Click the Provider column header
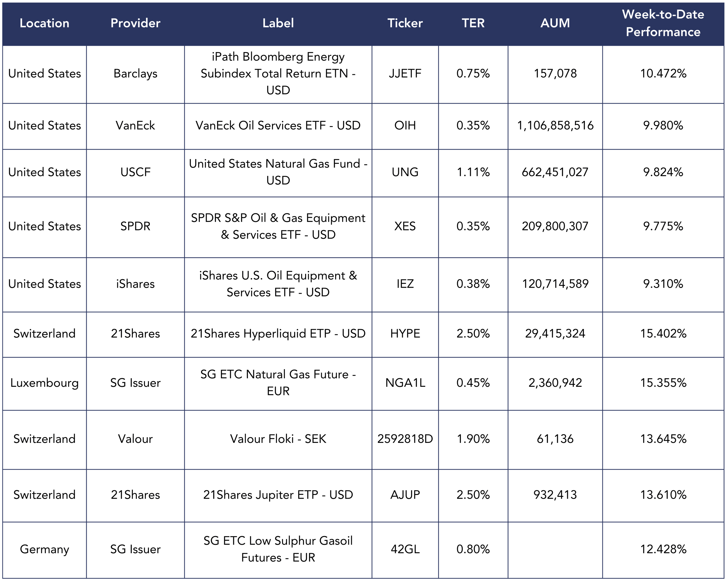The width and height of the screenshot is (728, 582). [x=135, y=23]
